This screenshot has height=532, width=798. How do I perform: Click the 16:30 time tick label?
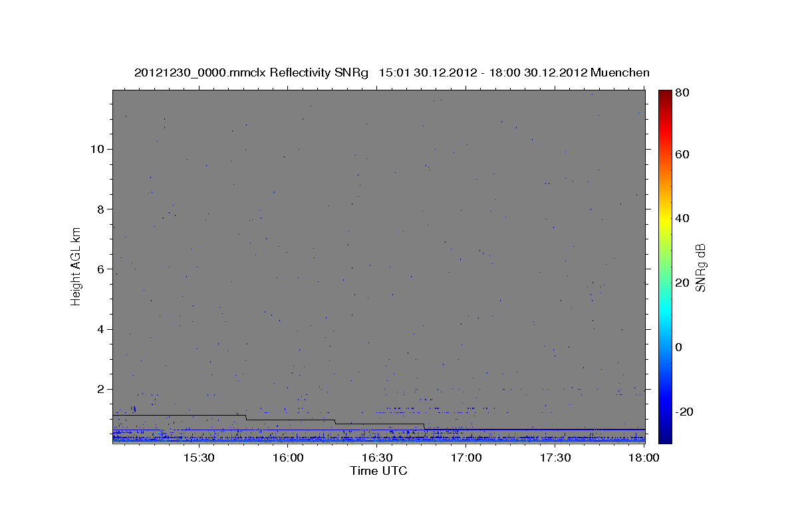pos(376,458)
